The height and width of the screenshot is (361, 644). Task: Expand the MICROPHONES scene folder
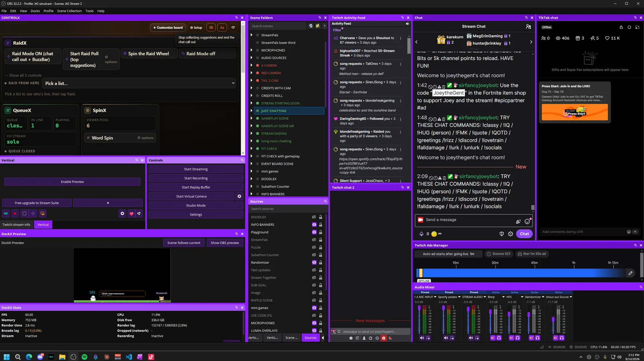coord(252,50)
